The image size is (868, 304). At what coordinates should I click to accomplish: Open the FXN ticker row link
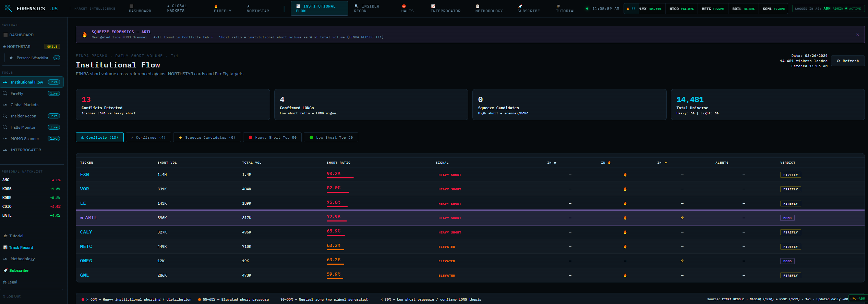coord(84,175)
